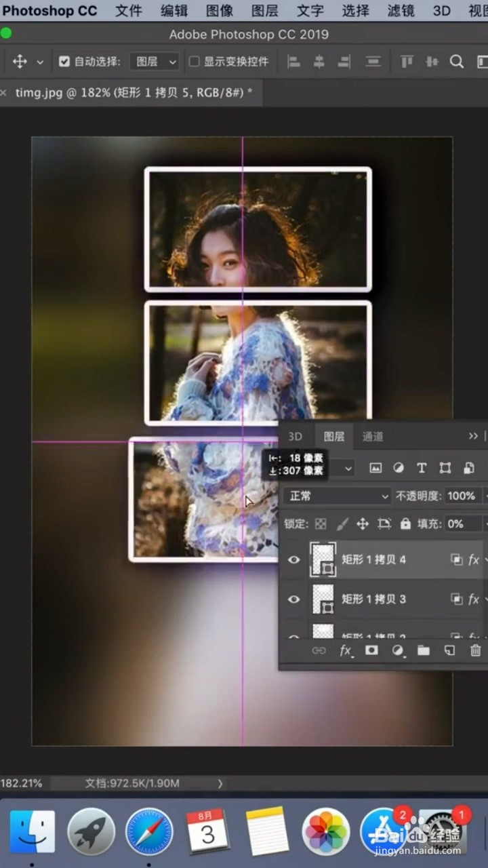Hide the 矩形 1 拷贝 4 layer

(293, 560)
